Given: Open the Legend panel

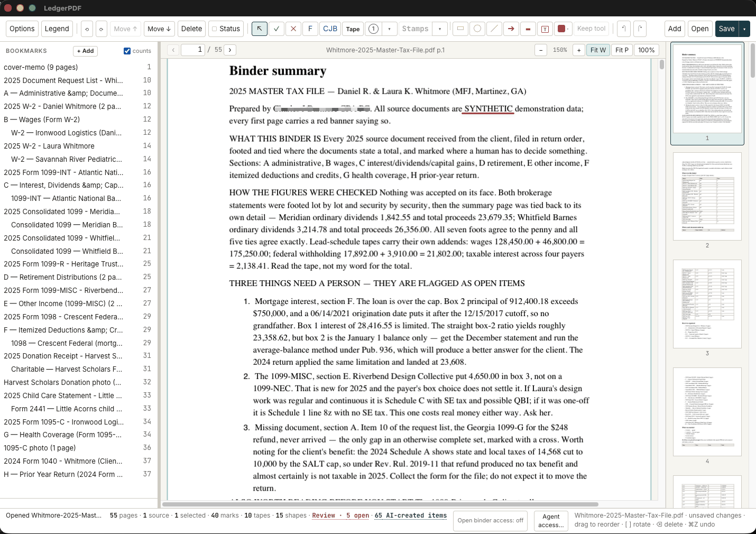Looking at the screenshot, I should point(57,29).
